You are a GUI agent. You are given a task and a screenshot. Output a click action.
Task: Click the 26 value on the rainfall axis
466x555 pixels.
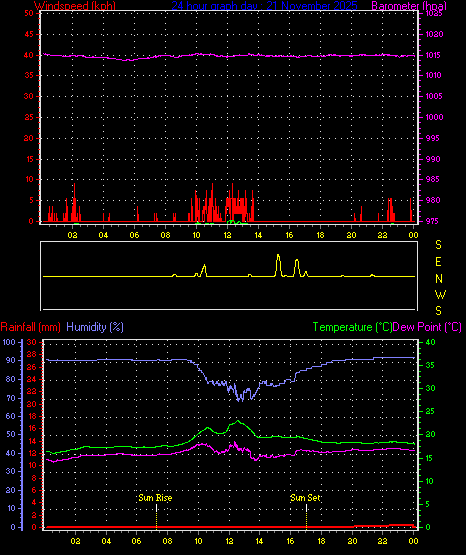32,367
